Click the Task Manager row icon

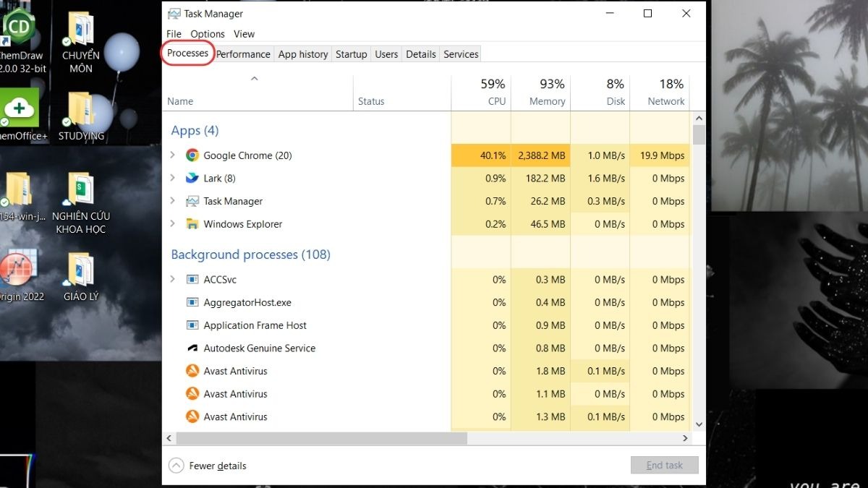192,201
